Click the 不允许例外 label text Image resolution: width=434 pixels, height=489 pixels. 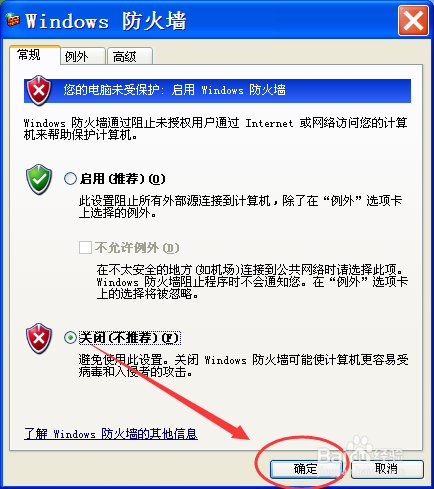(x=137, y=248)
